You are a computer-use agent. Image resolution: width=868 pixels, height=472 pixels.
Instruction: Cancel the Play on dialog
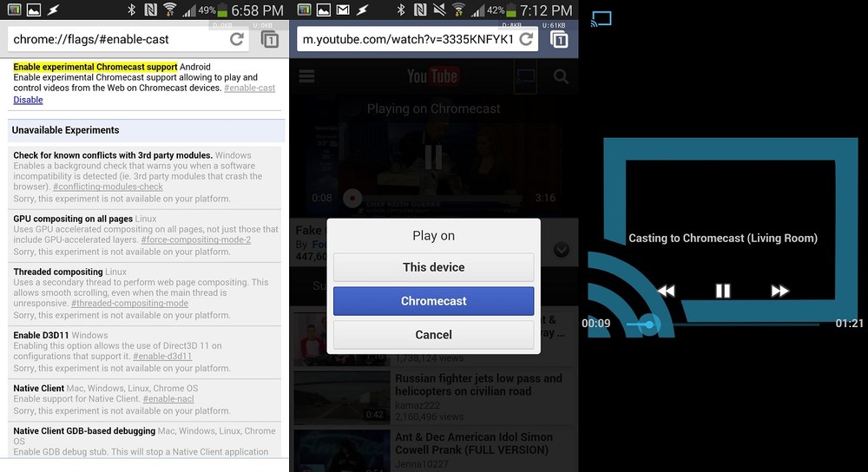tap(433, 335)
